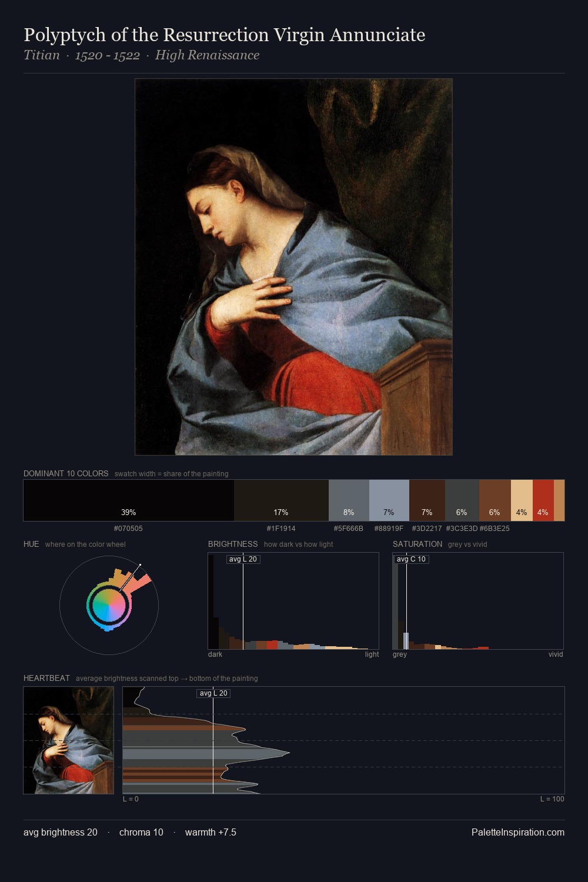The width and height of the screenshot is (588, 882).
Task: Select the grey #5F666B swatch at 8%
Action: (349, 500)
